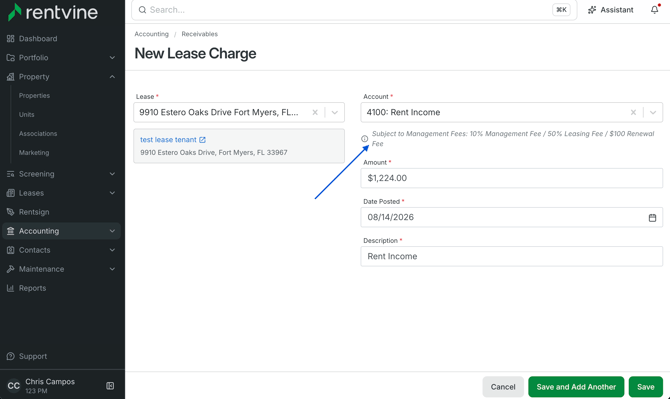Go to Receivables breadcrumb
The image size is (670, 399).
200,34
